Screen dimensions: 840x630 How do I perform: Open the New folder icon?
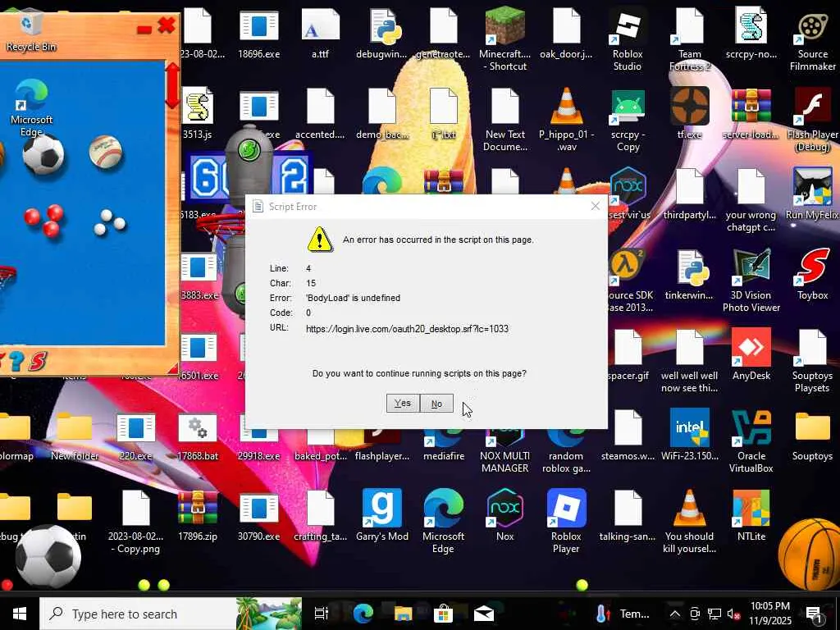75,435
